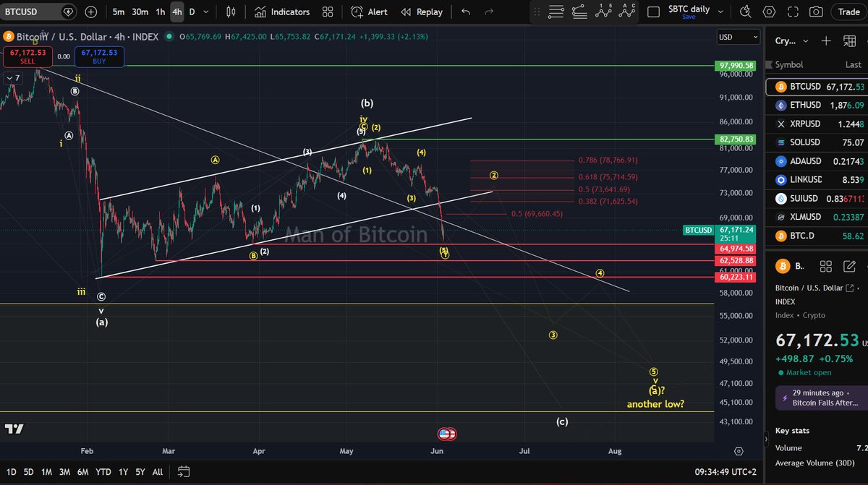Select ADAUSD in the watchlist
Viewport: 868px width, 485px height.
[817, 161]
